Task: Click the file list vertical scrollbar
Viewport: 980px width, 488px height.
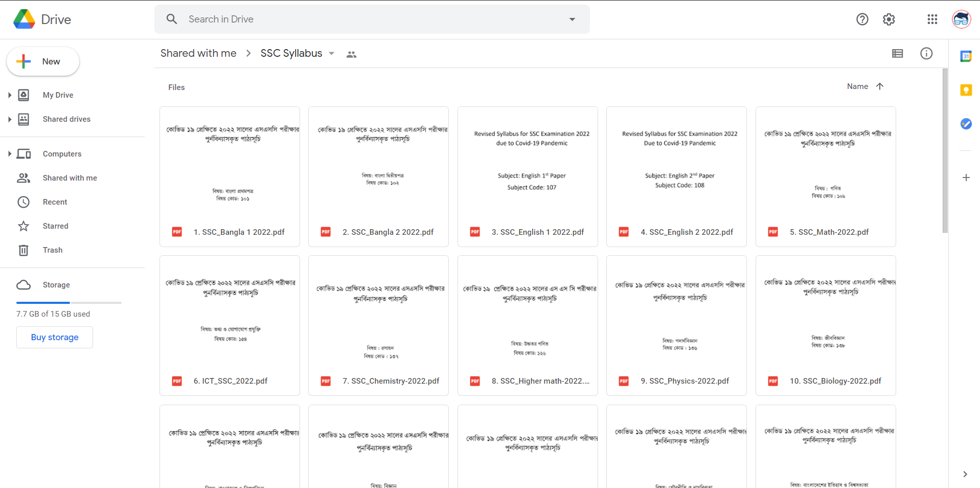Action: coord(945,150)
